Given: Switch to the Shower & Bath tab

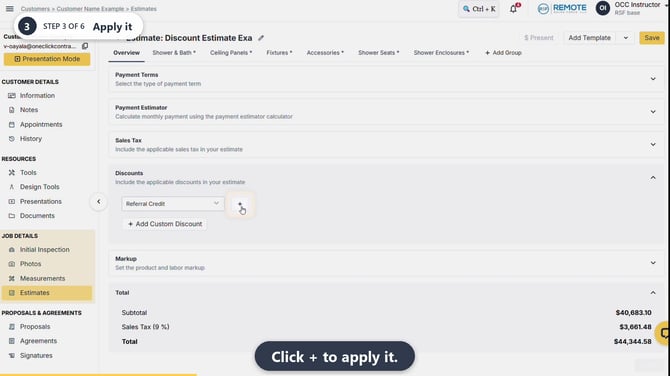Looking at the screenshot, I should [x=174, y=53].
